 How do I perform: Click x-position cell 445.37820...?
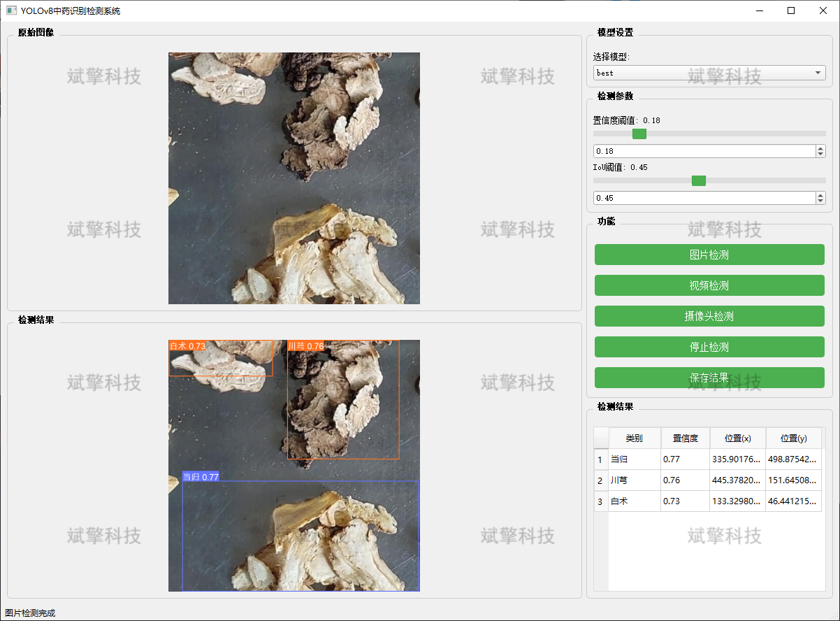click(738, 480)
